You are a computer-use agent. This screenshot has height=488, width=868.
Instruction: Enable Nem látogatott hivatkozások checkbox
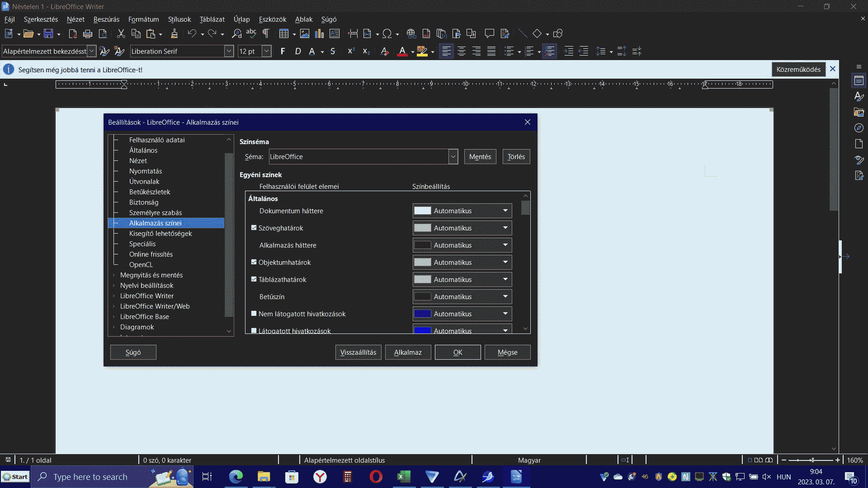click(x=254, y=314)
